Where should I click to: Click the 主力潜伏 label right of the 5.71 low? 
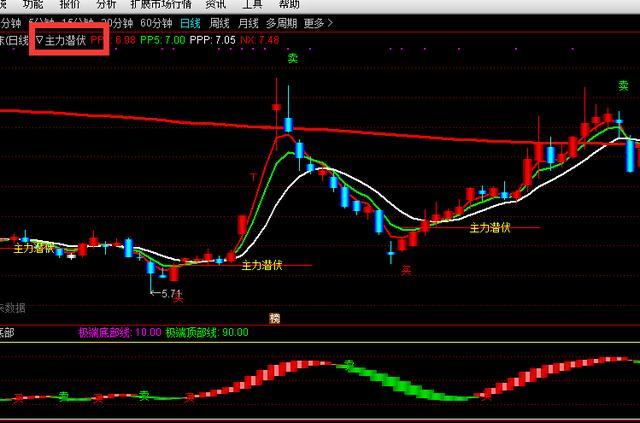click(x=262, y=265)
